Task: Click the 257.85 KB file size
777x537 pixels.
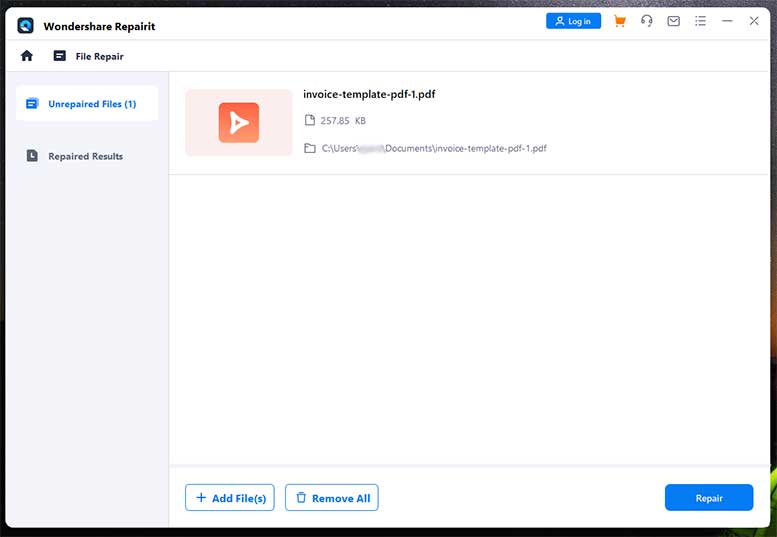Action: tap(343, 120)
